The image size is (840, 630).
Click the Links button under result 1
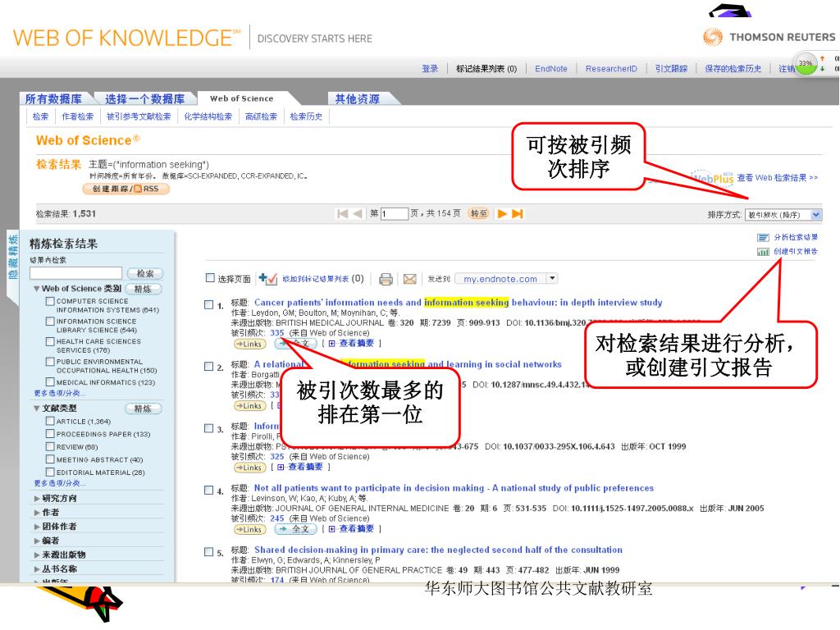(x=249, y=344)
